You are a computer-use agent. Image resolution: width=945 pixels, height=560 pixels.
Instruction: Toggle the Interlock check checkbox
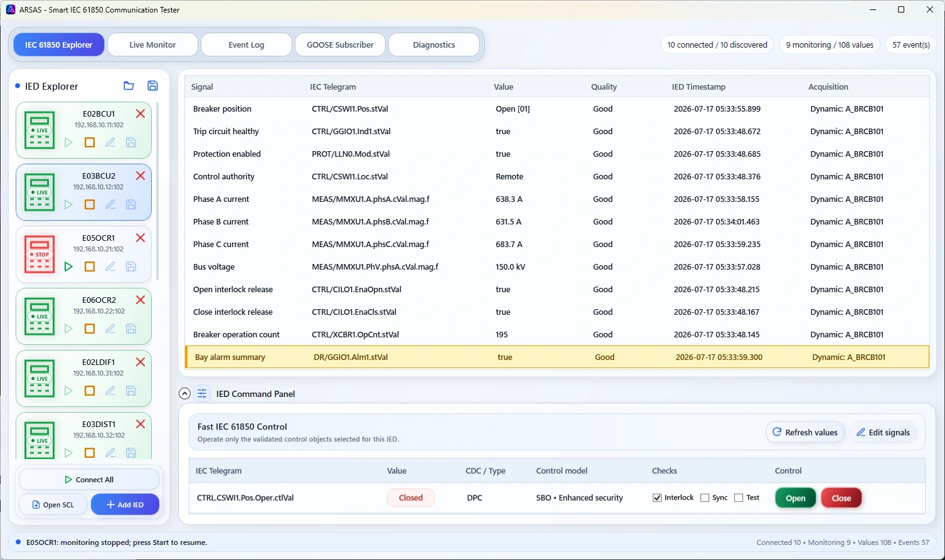657,498
